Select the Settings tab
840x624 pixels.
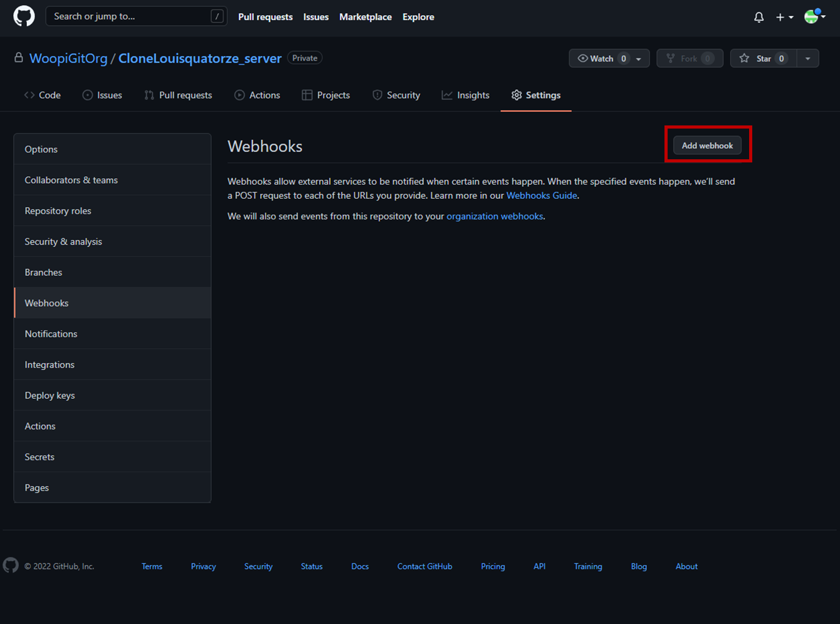pyautogui.click(x=536, y=95)
